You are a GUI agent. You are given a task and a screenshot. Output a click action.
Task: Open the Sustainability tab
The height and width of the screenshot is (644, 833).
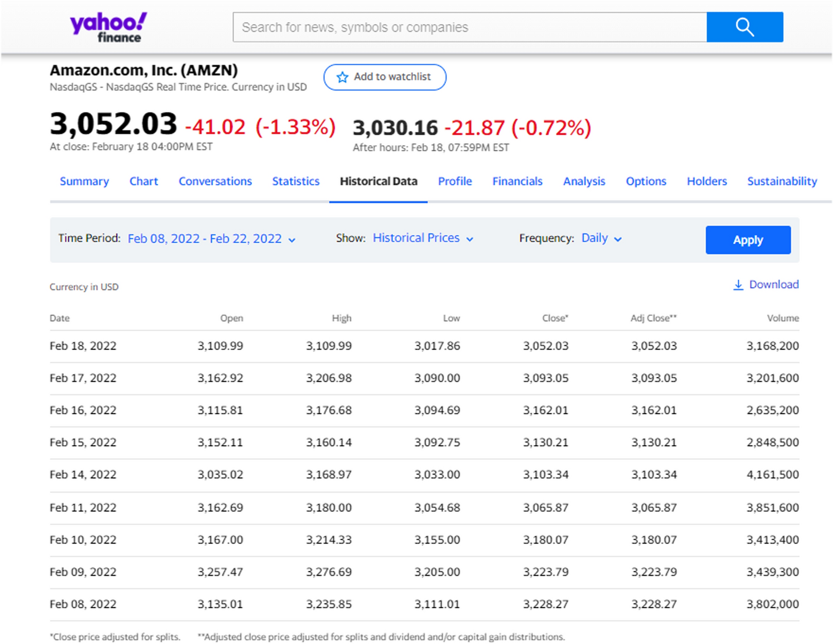[x=782, y=181]
